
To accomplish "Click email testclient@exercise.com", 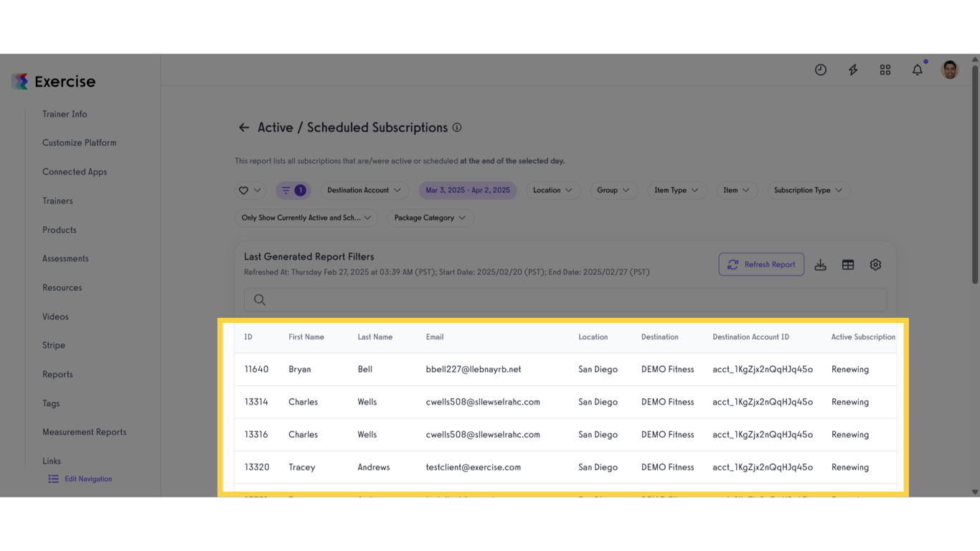I will coord(473,467).
